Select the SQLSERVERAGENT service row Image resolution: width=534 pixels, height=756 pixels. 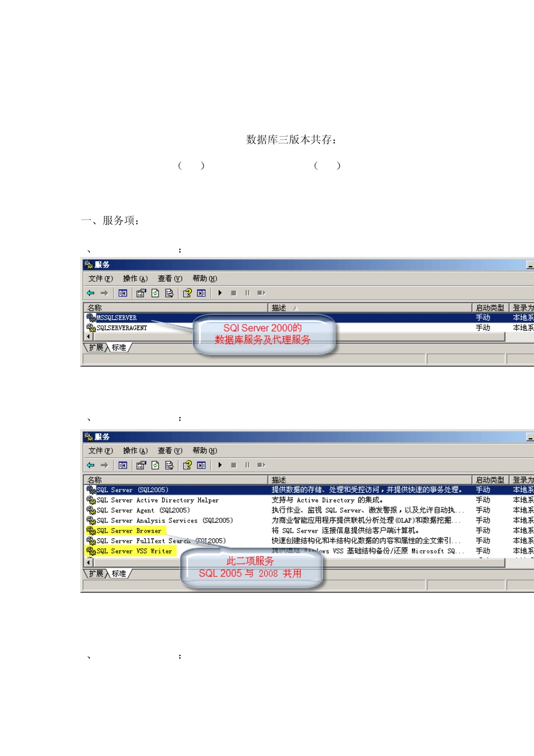[309, 328]
